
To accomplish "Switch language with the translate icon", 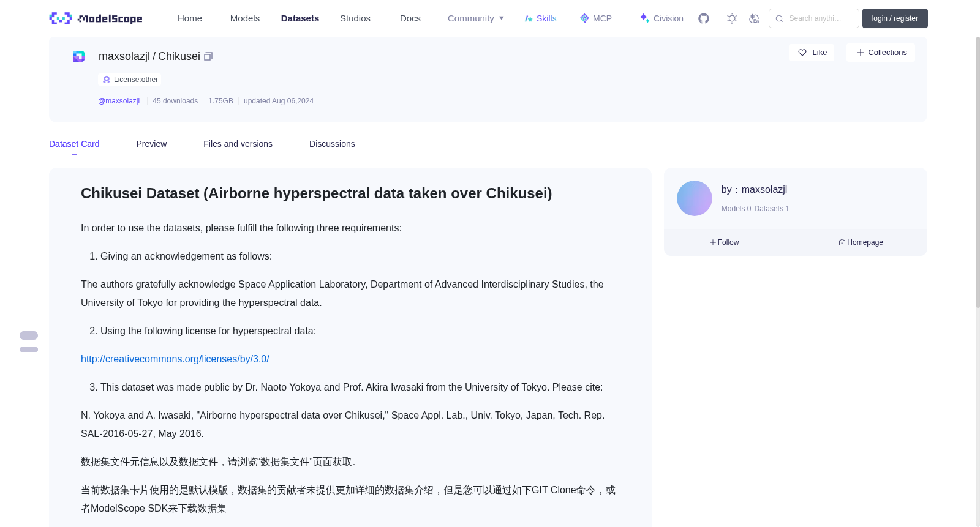I will click(754, 18).
